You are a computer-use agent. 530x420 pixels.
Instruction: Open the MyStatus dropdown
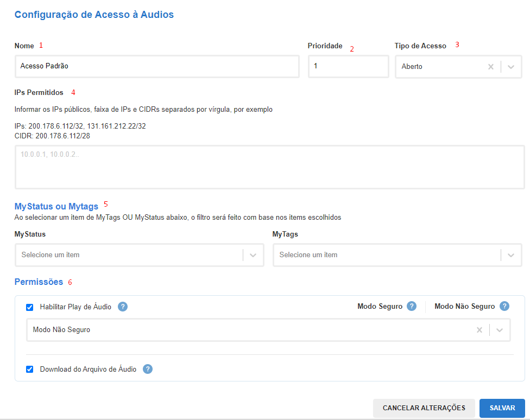139,255
